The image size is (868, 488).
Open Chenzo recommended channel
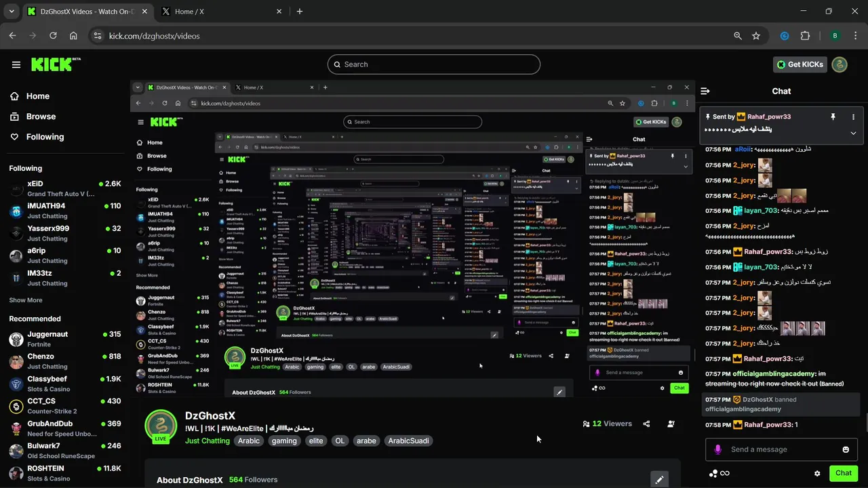pyautogui.click(x=65, y=361)
